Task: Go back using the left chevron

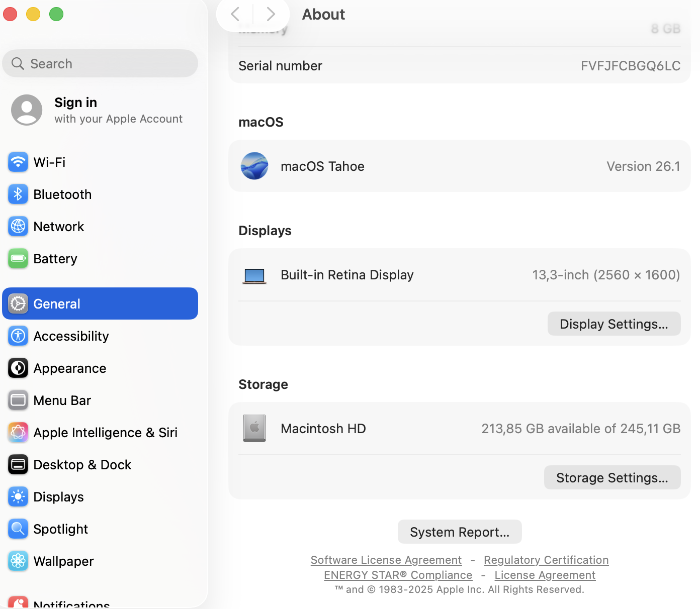Action: point(235,14)
